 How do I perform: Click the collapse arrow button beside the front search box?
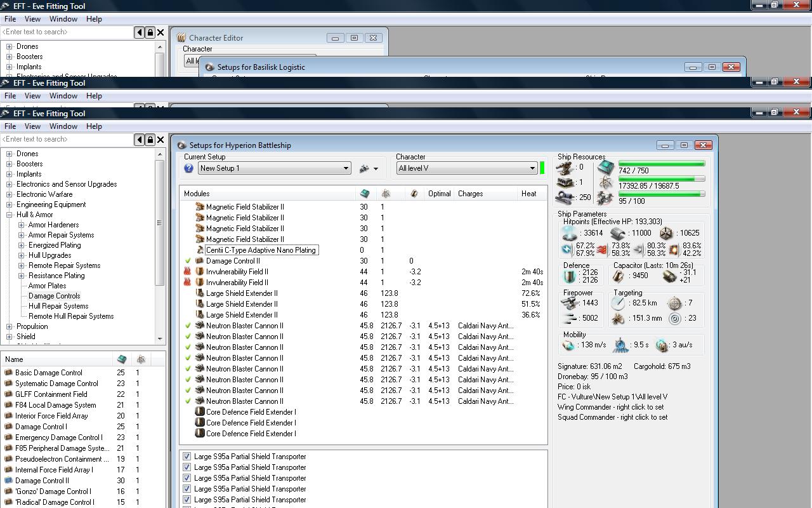(140, 139)
